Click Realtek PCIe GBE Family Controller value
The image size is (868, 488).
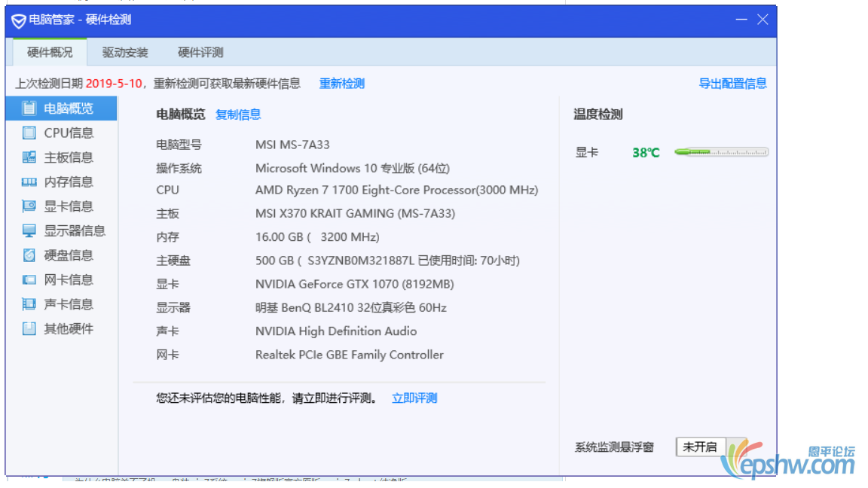(x=350, y=355)
